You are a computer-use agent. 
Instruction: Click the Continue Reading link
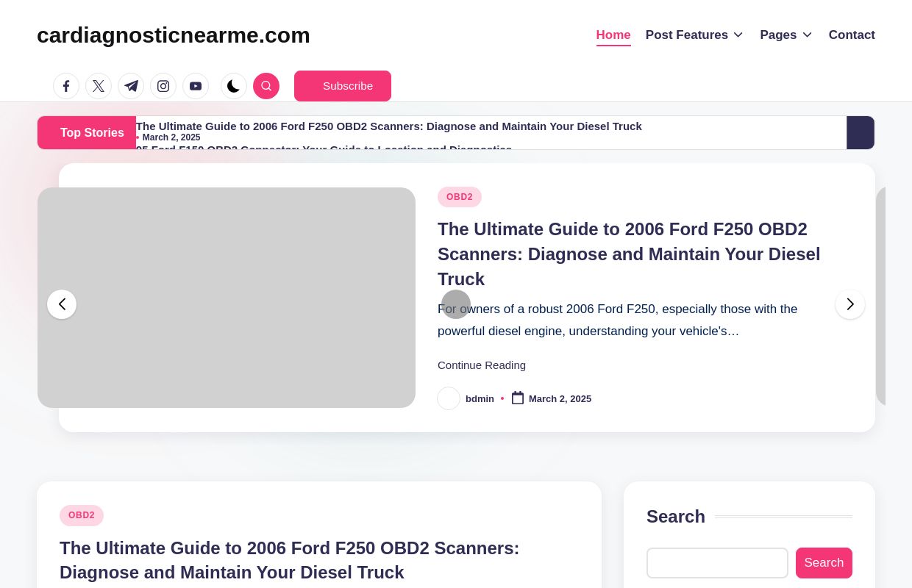click(x=482, y=365)
